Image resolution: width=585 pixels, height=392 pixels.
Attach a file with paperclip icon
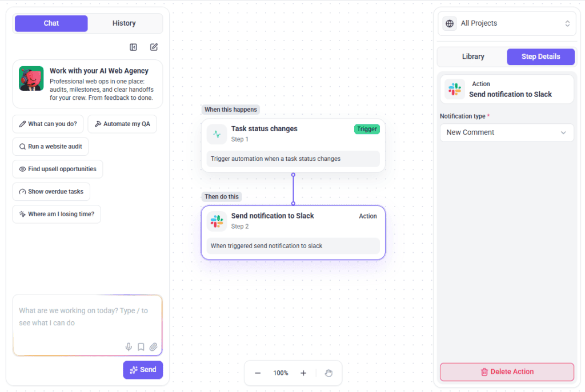153,347
